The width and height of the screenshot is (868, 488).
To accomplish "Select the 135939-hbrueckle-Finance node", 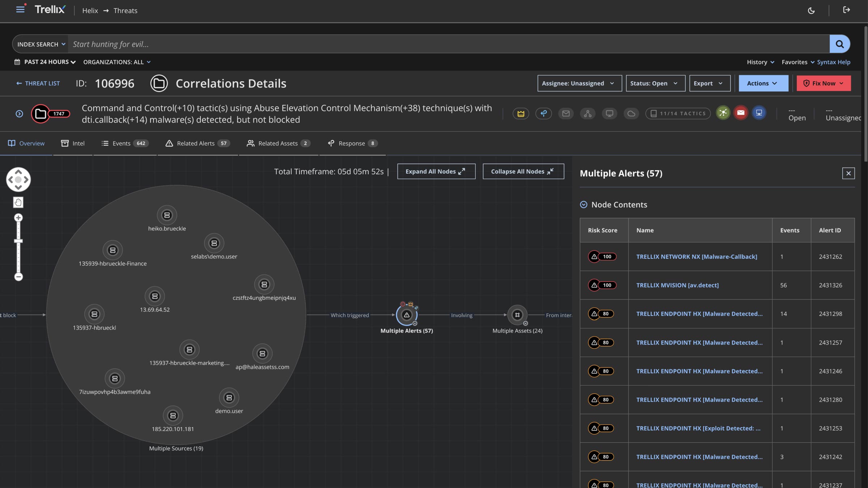I will (x=113, y=250).
